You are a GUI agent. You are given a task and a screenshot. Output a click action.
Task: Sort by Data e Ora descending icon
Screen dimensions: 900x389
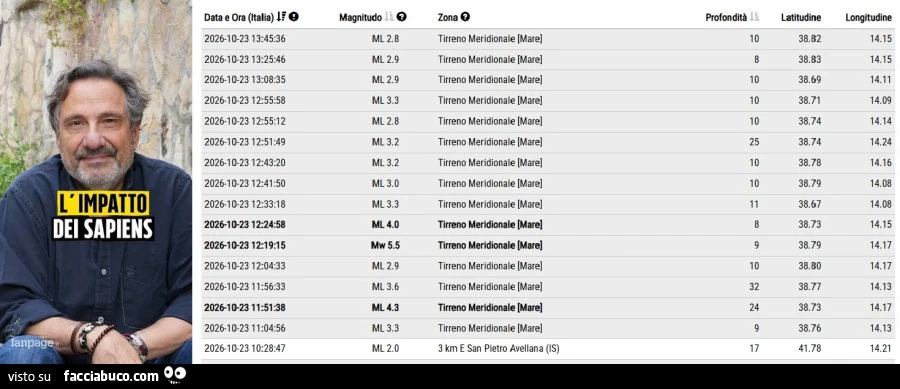coord(281,18)
